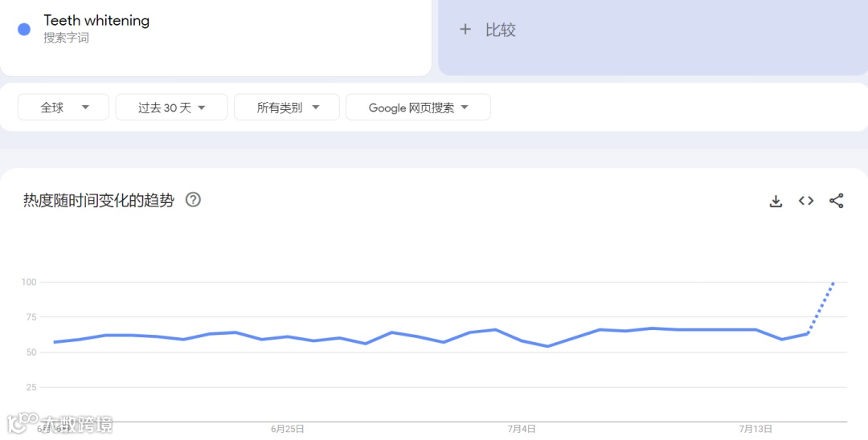Click the dotted forecast line segment at chart end

click(x=821, y=308)
